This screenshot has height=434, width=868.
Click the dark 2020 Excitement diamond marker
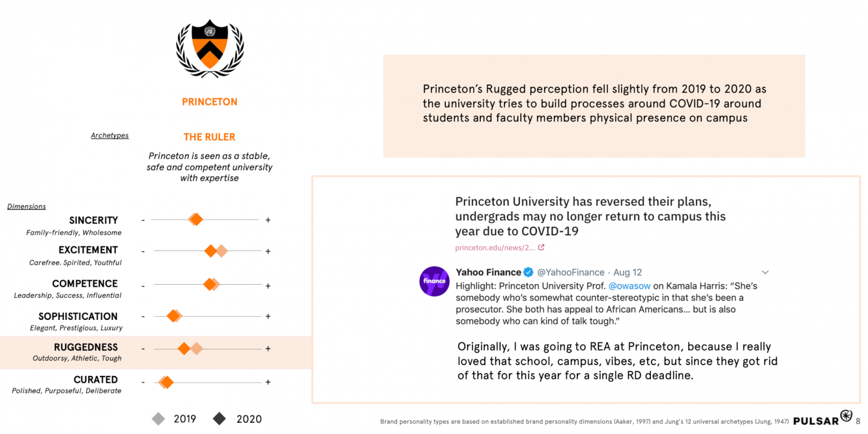pyautogui.click(x=211, y=251)
